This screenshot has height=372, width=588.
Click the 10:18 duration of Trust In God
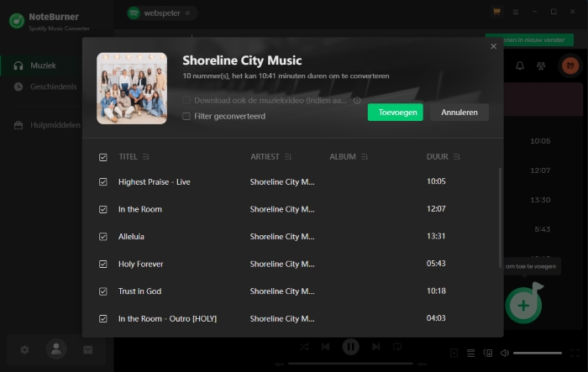[436, 291]
